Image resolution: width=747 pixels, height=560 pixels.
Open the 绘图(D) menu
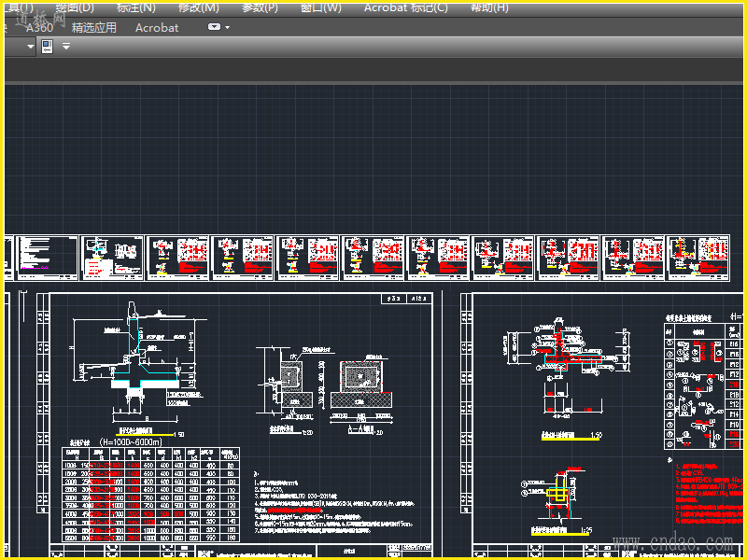[x=75, y=7]
